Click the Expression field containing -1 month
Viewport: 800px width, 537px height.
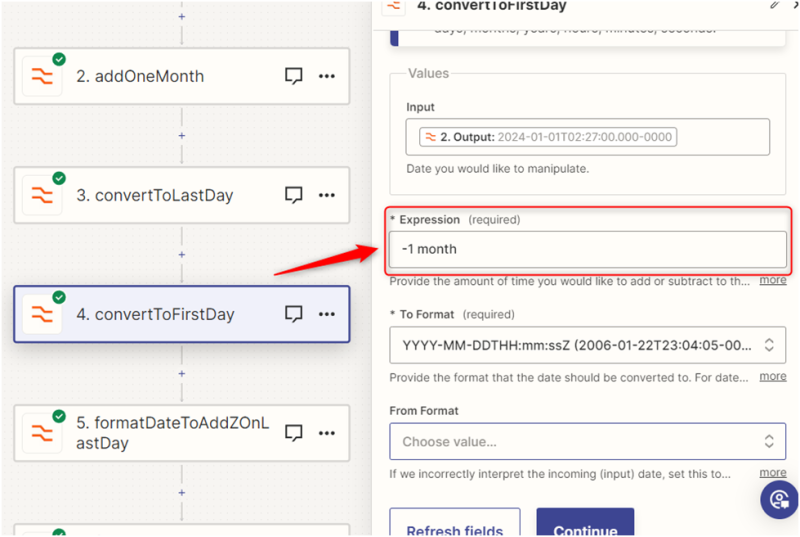587,249
